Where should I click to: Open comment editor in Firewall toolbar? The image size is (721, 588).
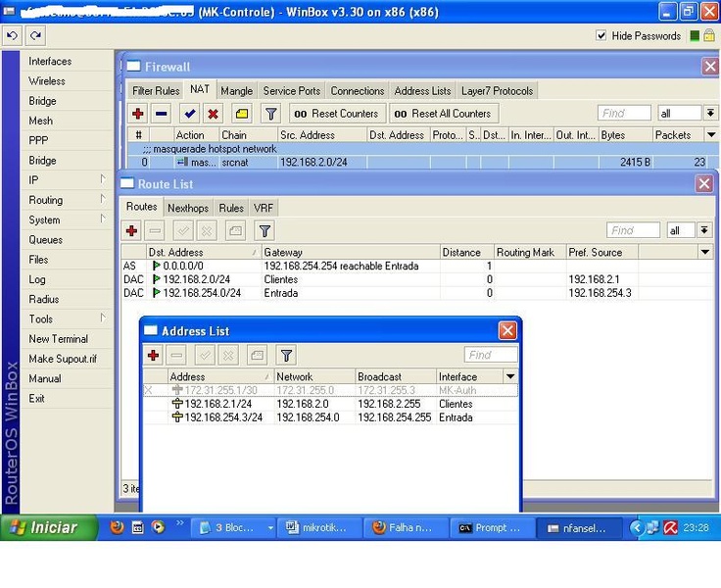242,114
